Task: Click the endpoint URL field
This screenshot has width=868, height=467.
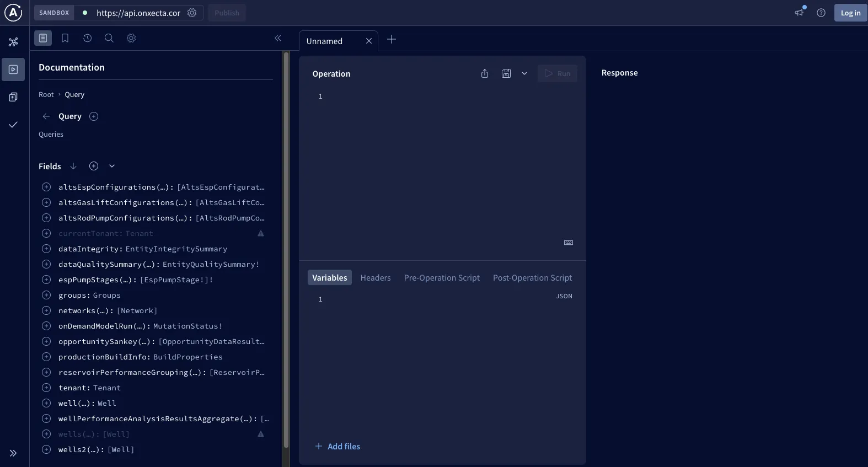Action: [138, 13]
